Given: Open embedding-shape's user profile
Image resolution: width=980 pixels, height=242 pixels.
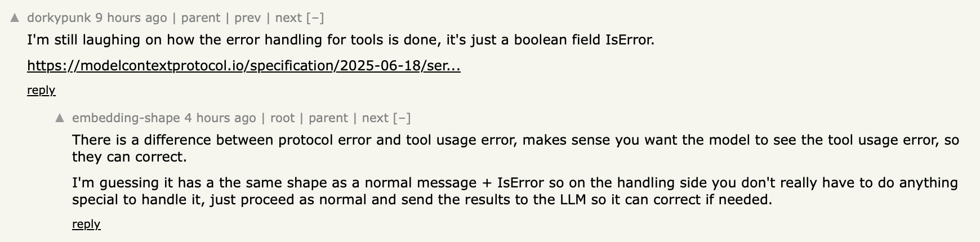Looking at the screenshot, I should pyautogui.click(x=126, y=118).
